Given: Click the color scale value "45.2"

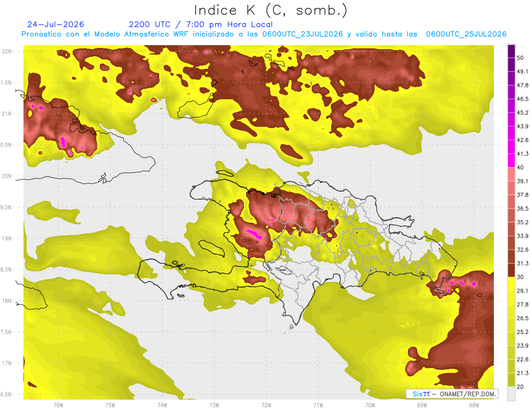Looking at the screenshot, I should 523,113.
